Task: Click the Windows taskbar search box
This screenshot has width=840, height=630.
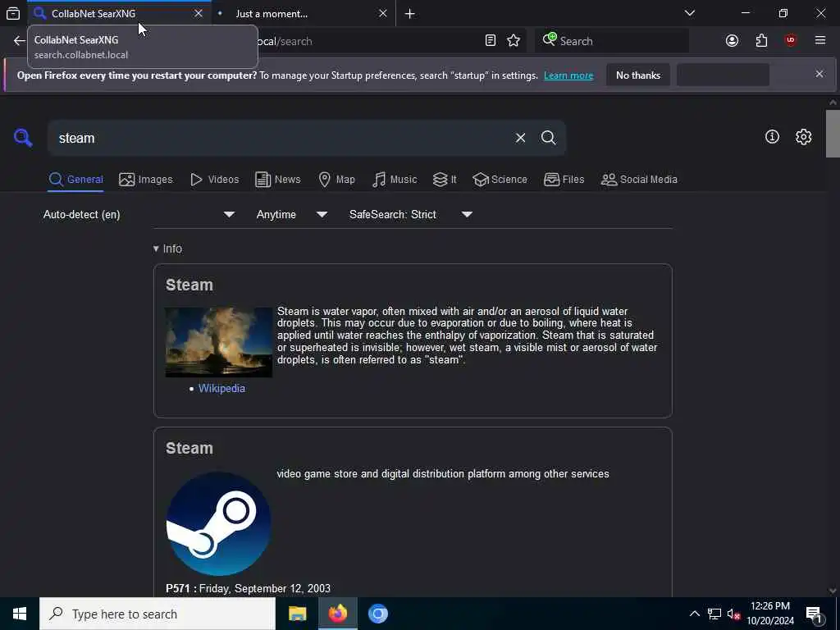Action: click(x=157, y=614)
